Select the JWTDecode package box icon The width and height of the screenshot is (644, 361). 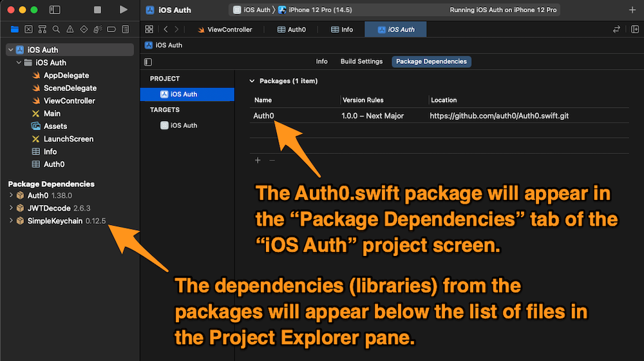20,208
